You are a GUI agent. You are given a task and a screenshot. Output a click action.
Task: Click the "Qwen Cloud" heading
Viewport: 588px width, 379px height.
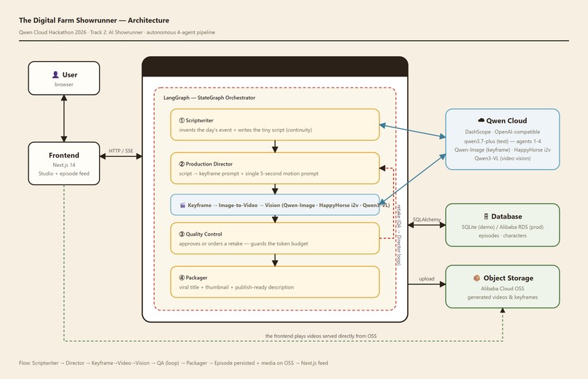click(506, 120)
